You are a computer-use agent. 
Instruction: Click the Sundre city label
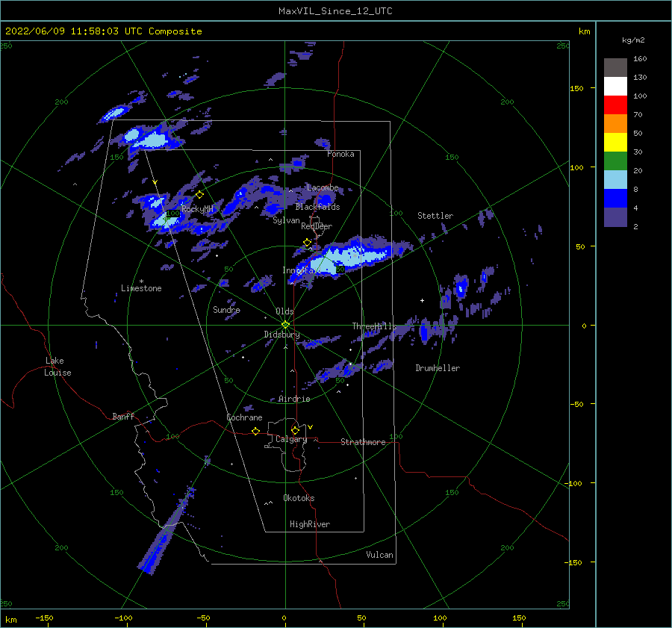point(226,310)
